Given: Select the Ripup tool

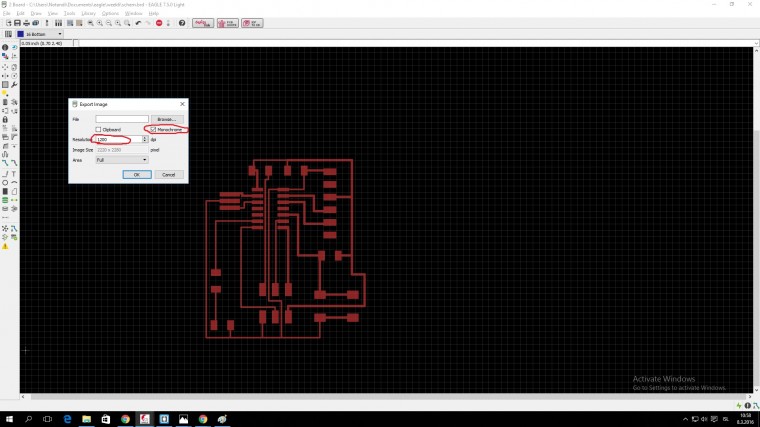Looking at the screenshot, I should click(14, 163).
